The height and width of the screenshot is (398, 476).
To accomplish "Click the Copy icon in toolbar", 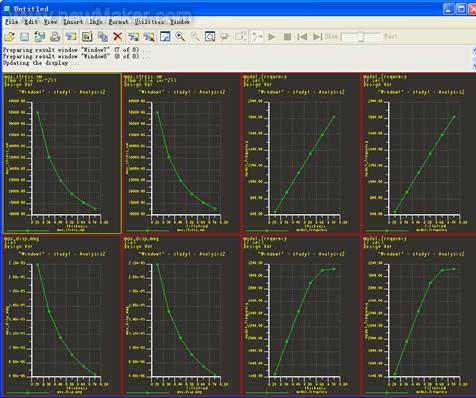I will pos(103,36).
